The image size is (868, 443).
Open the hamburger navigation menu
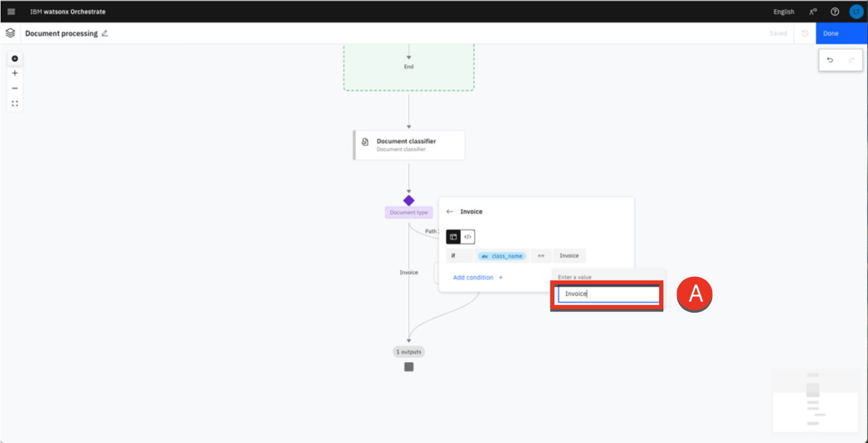pyautogui.click(x=11, y=11)
